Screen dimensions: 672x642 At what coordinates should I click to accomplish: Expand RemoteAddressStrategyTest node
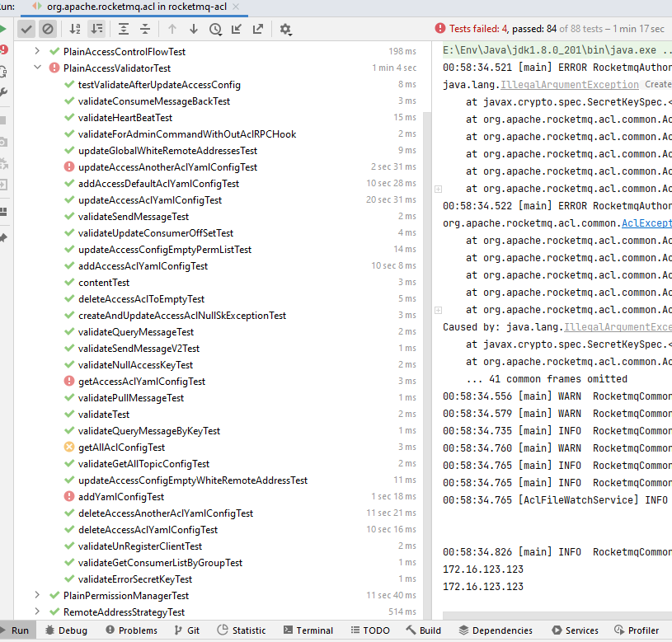pos(37,612)
